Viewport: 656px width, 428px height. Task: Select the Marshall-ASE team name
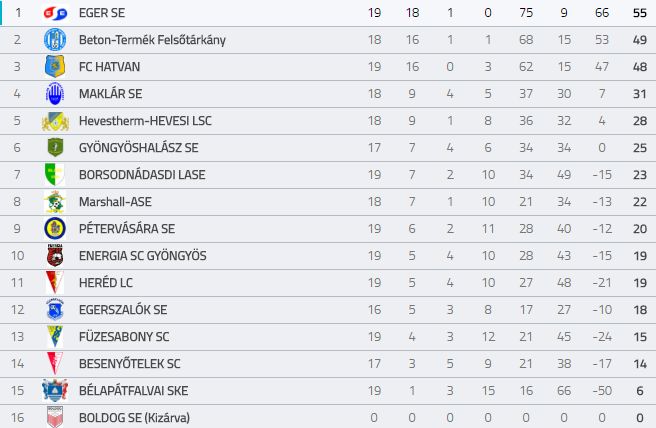click(x=115, y=202)
